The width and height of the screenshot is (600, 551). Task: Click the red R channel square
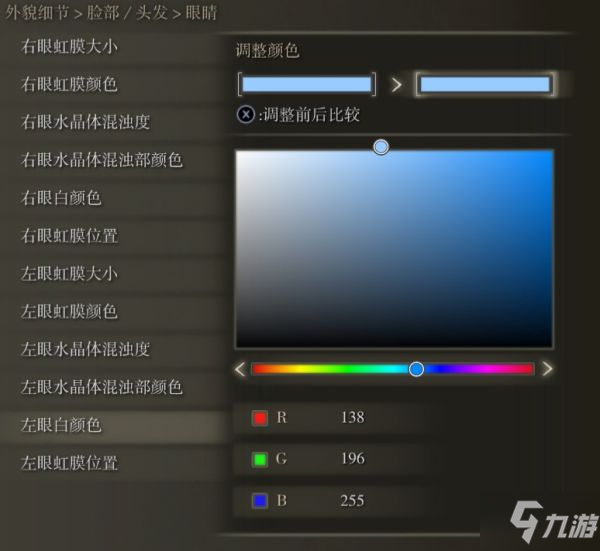tap(260, 418)
